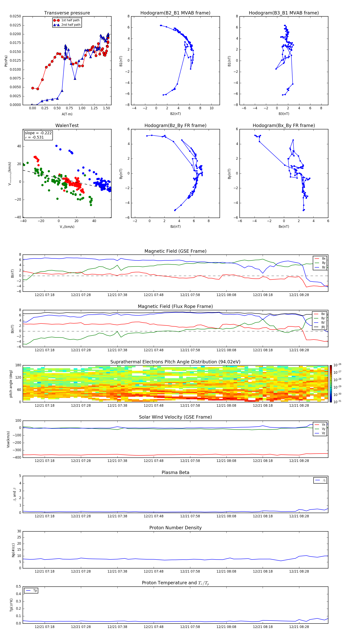Click "12/21 08:28" tick under Proton Temperature plot

tap(299, 627)
